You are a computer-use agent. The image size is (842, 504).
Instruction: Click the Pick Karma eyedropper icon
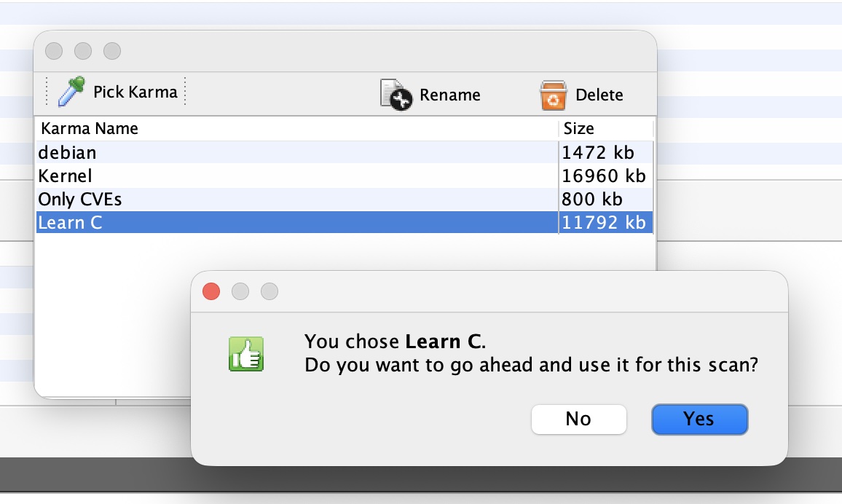click(x=72, y=92)
